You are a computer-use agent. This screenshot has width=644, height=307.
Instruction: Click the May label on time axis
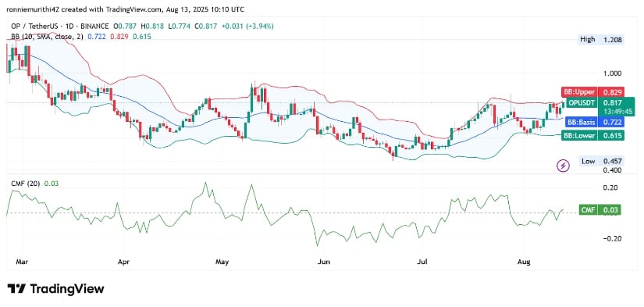pyautogui.click(x=222, y=262)
